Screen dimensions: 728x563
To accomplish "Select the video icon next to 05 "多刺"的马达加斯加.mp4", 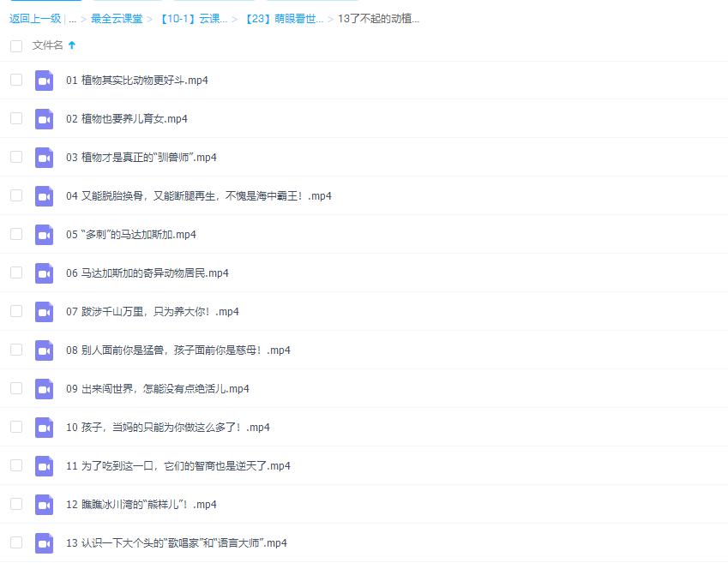I will tap(44, 234).
